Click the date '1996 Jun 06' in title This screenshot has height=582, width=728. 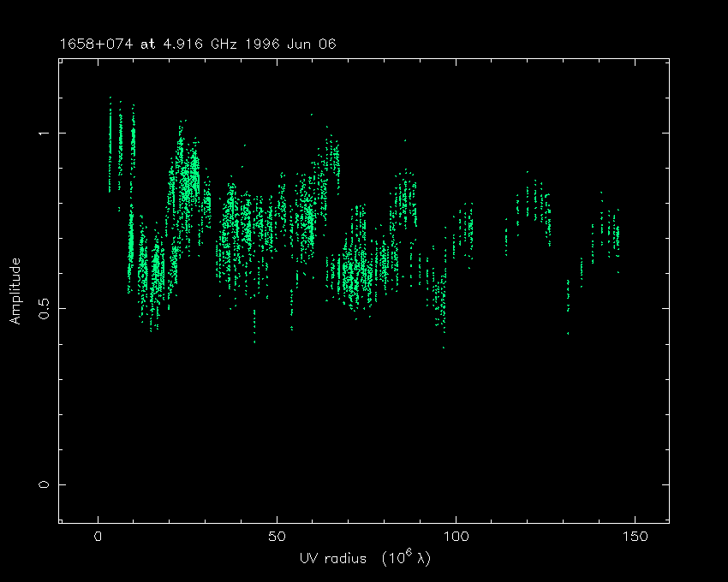294,44
